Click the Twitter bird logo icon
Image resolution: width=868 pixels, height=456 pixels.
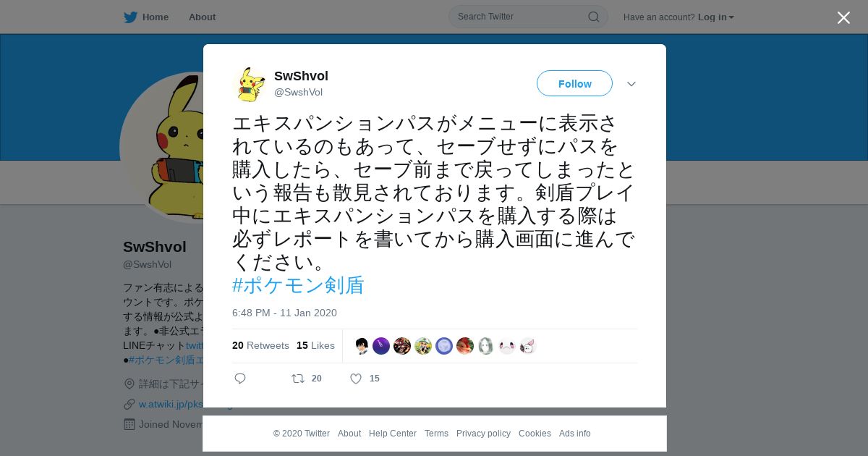130,17
